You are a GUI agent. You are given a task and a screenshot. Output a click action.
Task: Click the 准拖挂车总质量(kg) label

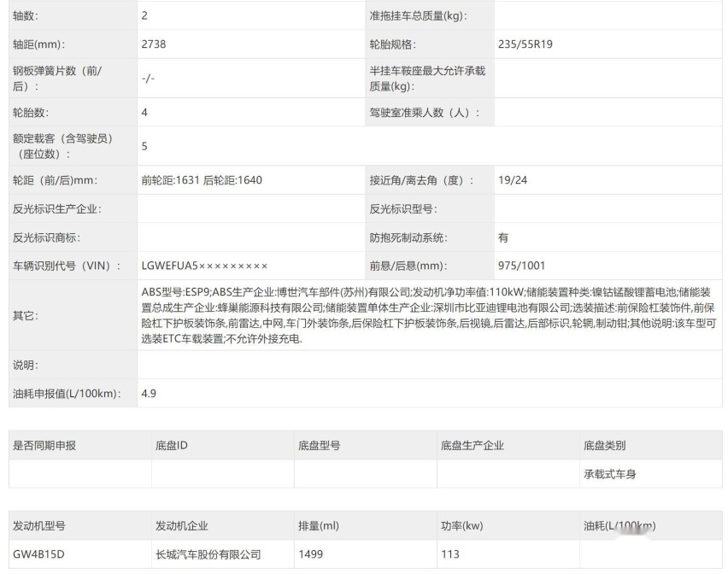click(x=418, y=15)
